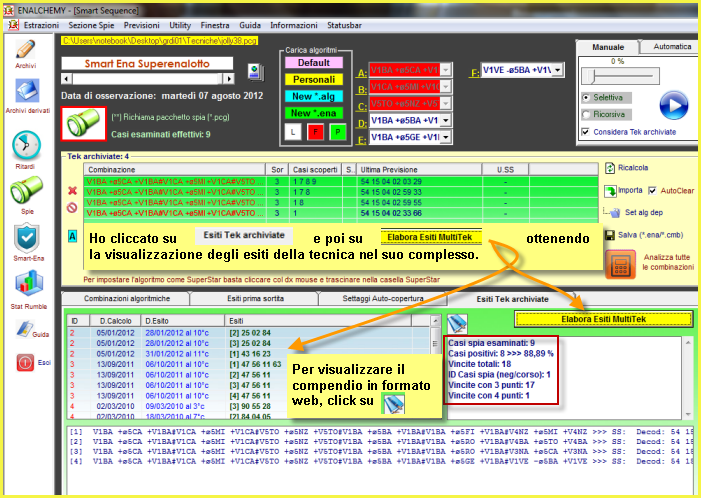Select the Selettiva radio option

[586, 97]
